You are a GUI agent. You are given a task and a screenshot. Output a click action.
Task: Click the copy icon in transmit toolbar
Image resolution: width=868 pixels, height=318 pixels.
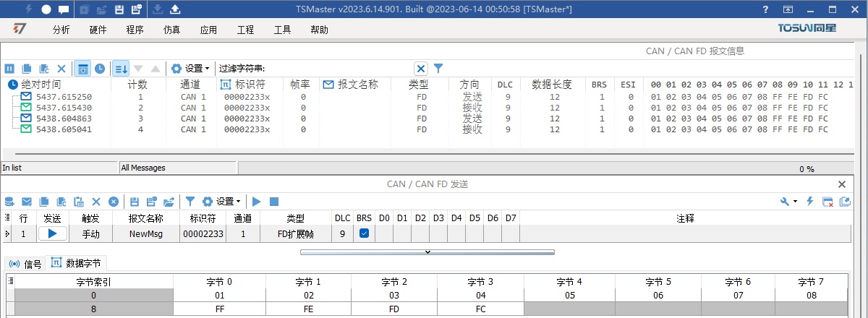[x=44, y=202]
